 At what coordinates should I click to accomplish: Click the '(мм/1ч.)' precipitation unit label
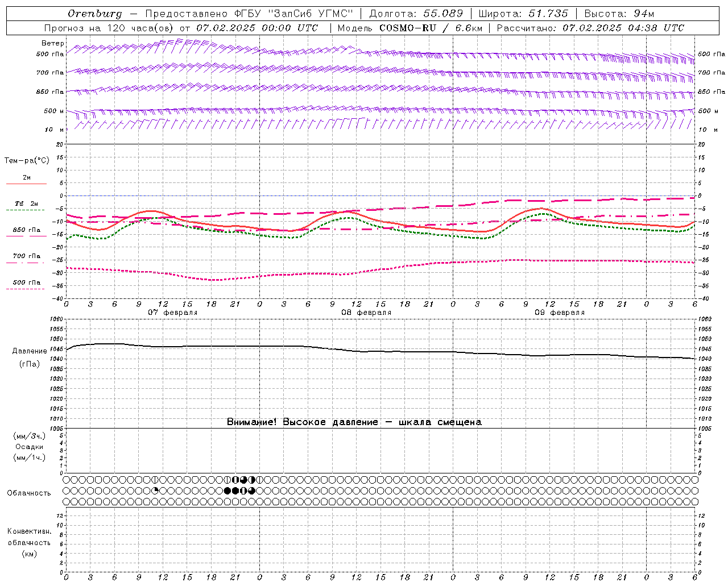tap(29, 458)
